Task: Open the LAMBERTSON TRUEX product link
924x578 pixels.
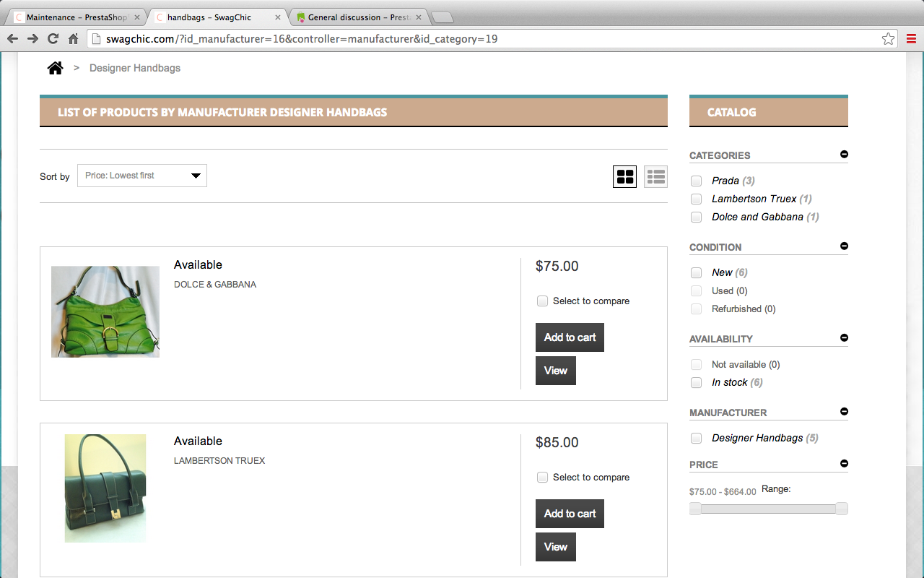Action: (x=219, y=461)
